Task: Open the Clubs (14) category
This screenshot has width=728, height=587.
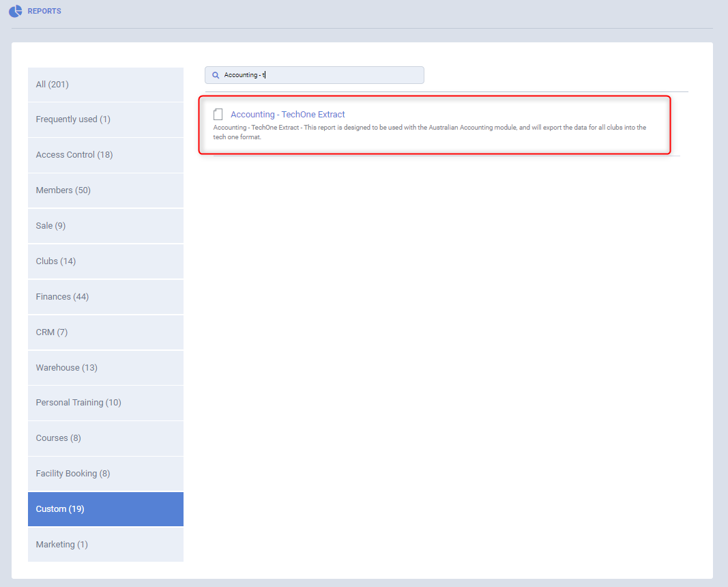Action: point(105,261)
